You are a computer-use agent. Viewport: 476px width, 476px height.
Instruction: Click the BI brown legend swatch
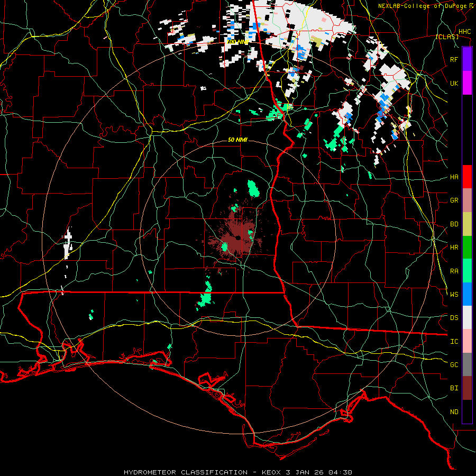467,388
